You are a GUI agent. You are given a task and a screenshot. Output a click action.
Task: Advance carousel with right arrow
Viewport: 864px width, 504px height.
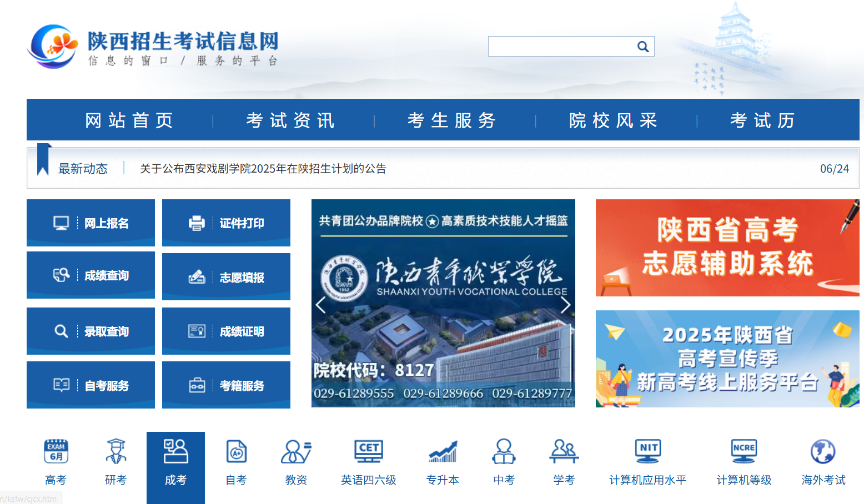[566, 305]
